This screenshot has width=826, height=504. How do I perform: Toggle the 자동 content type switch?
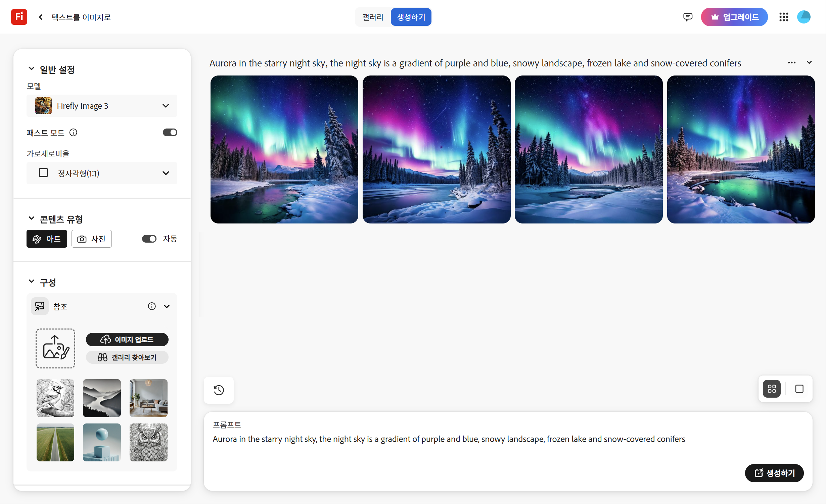[149, 239]
